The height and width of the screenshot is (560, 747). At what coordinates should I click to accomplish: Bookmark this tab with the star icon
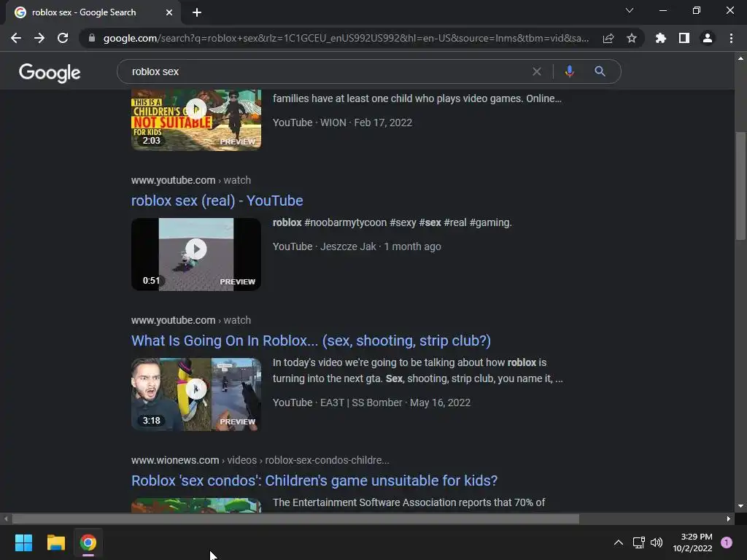click(632, 38)
